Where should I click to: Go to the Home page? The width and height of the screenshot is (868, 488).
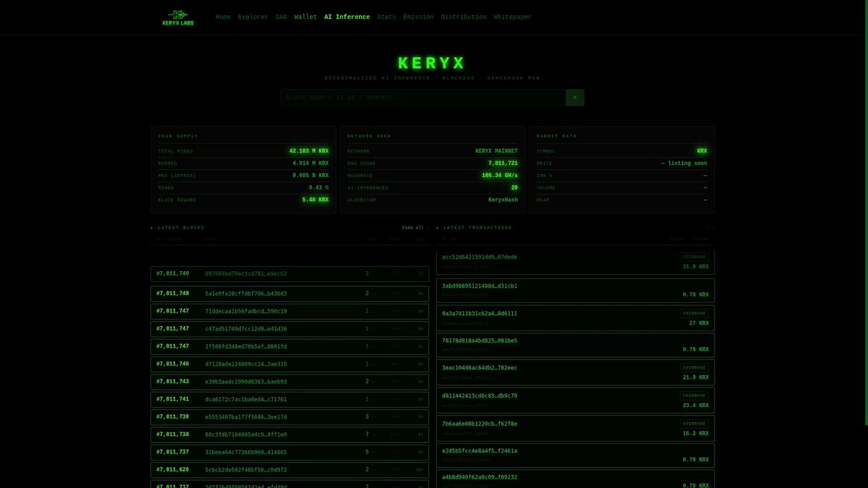[x=223, y=17]
